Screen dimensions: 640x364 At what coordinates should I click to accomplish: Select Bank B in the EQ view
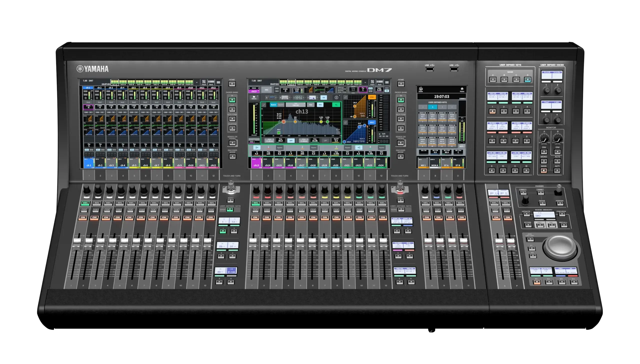pos(281,105)
